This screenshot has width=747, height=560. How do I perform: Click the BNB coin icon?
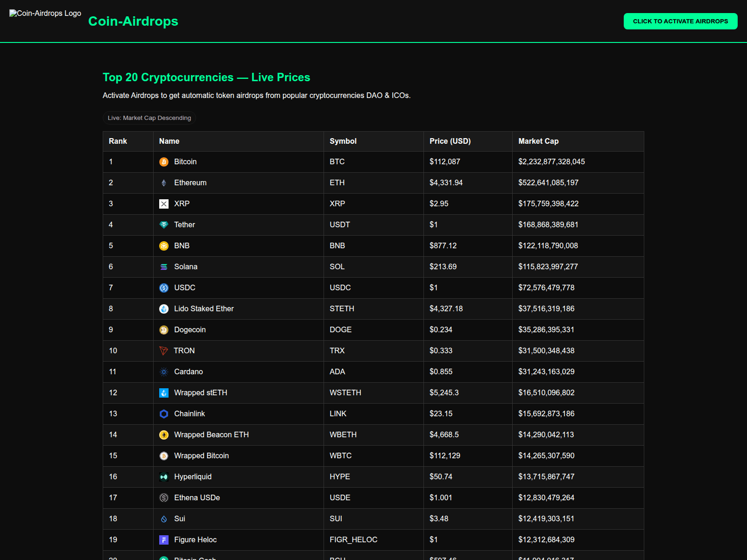[164, 246]
